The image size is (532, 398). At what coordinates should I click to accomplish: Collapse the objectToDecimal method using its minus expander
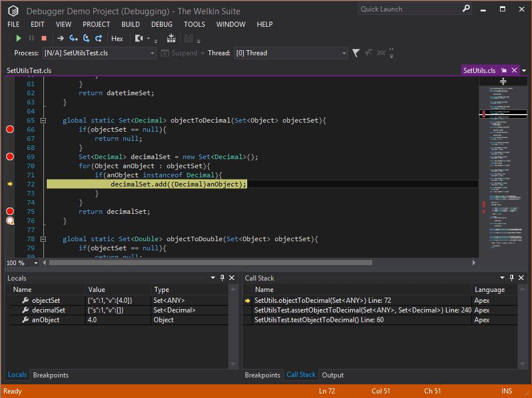point(43,120)
